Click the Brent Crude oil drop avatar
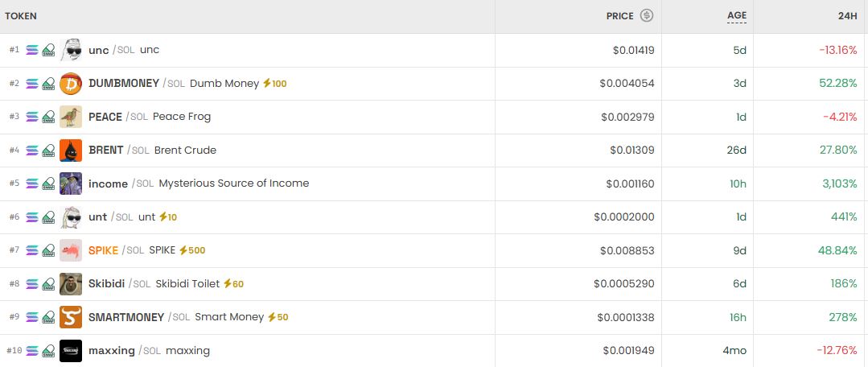The image size is (868, 367). click(71, 151)
